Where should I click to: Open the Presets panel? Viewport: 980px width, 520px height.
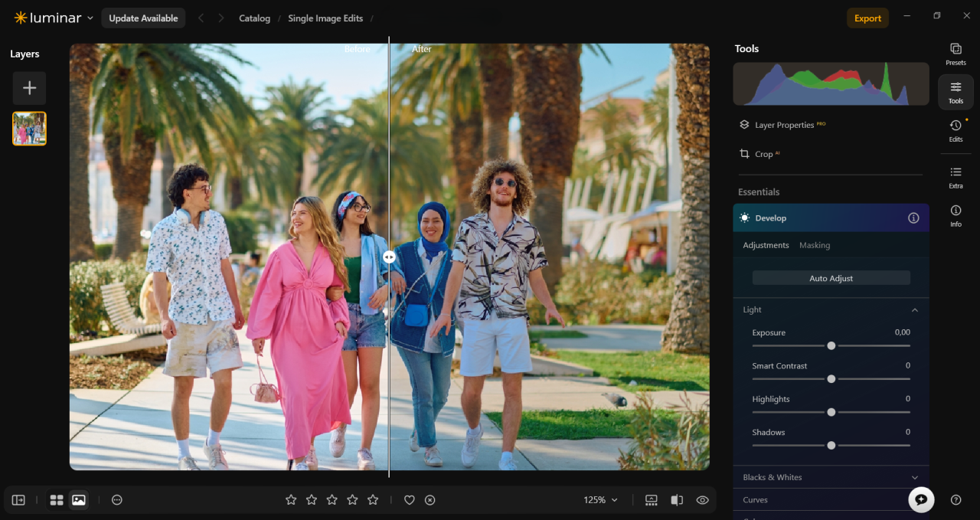pos(955,54)
